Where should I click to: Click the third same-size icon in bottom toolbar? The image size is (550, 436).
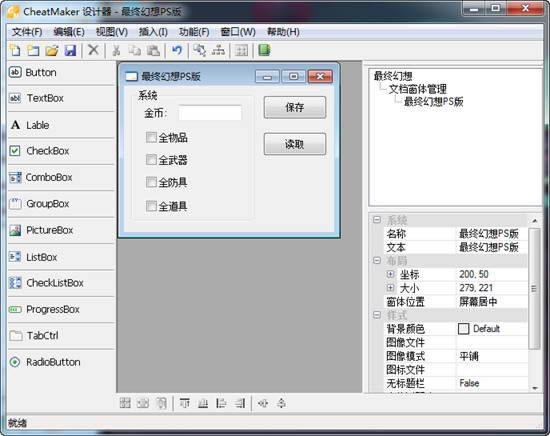coord(161,403)
